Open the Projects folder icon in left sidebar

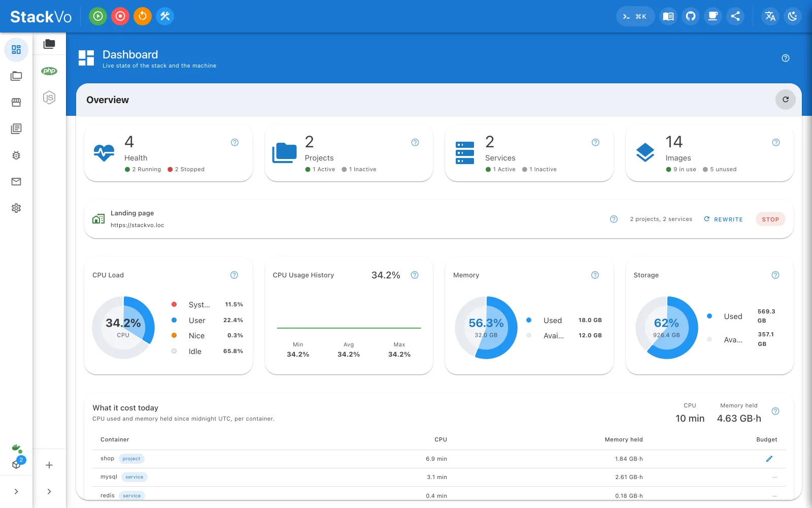16,76
